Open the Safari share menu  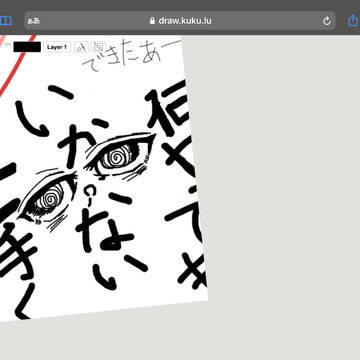[353, 21]
